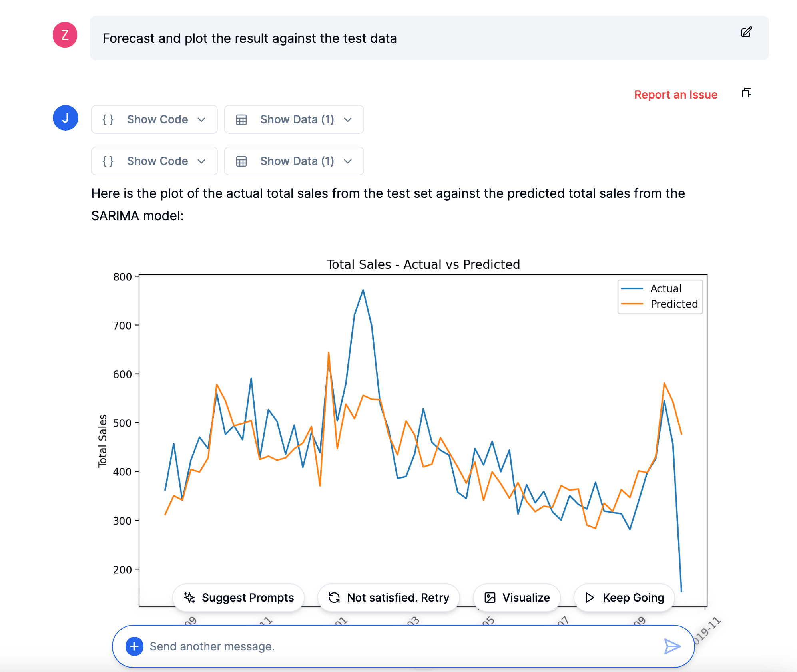Click the sparkle icon on Suggest Prompts

tap(189, 598)
